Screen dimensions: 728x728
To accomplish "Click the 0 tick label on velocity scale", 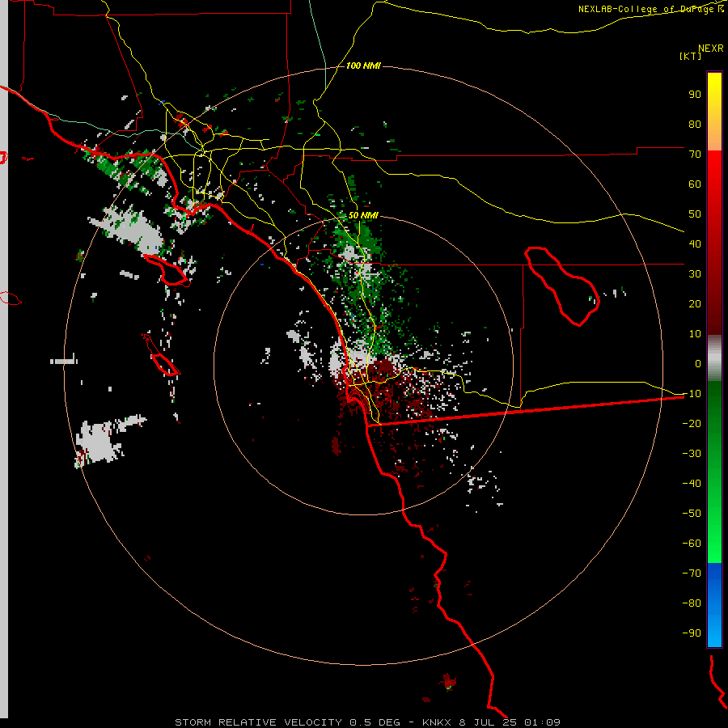I will [x=698, y=363].
